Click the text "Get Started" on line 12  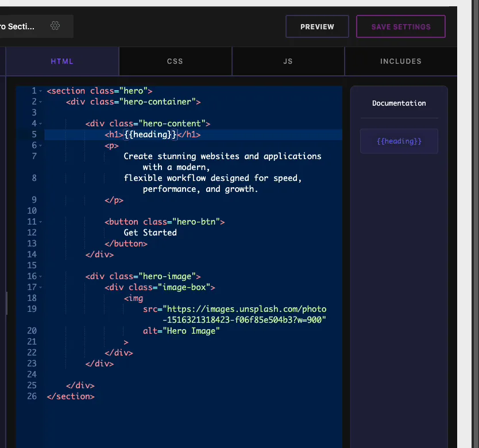pyautogui.click(x=150, y=233)
